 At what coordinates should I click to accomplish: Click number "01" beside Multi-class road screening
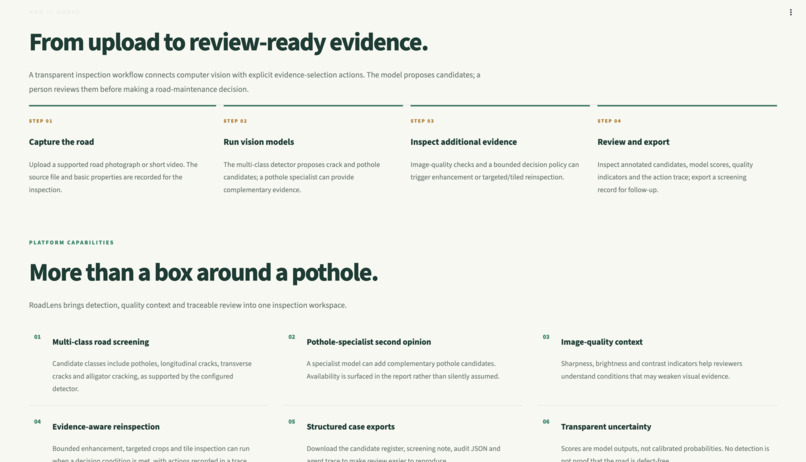[38, 337]
